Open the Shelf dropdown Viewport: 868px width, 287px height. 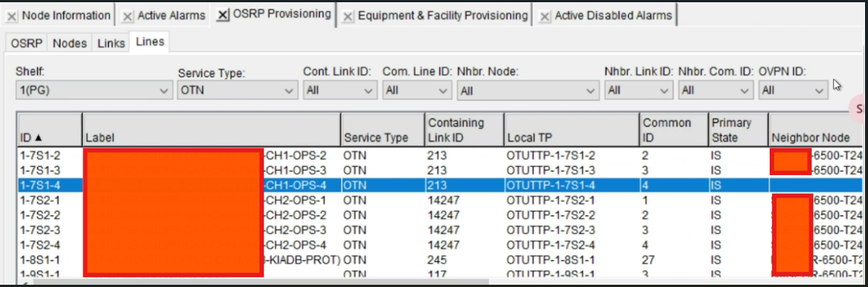(x=93, y=90)
